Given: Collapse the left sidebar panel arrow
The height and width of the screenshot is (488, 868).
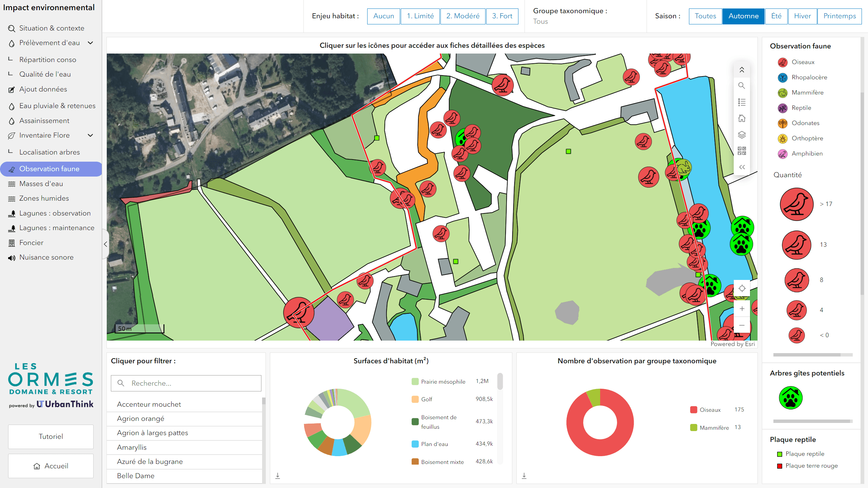Looking at the screenshot, I should [x=105, y=244].
